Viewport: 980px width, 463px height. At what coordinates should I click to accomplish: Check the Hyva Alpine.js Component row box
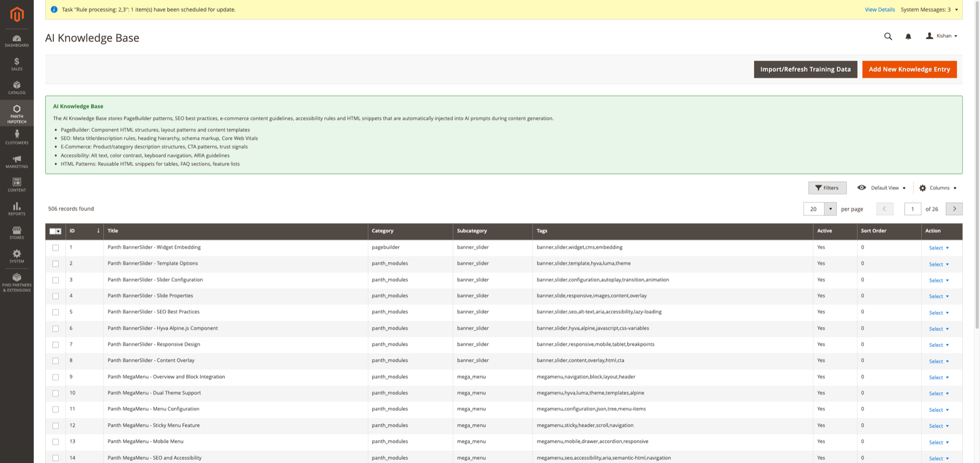coord(56,329)
